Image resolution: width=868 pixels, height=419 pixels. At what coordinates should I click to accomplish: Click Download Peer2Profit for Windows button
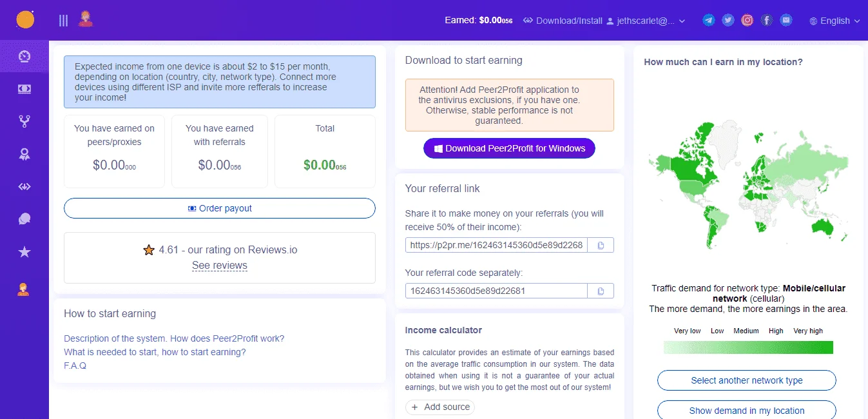[x=509, y=148]
